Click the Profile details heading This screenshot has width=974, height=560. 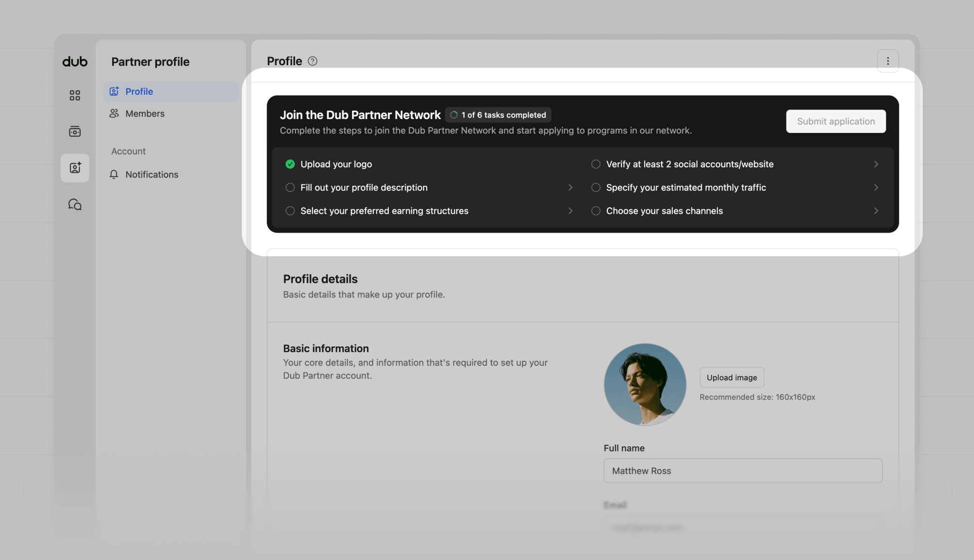(320, 279)
